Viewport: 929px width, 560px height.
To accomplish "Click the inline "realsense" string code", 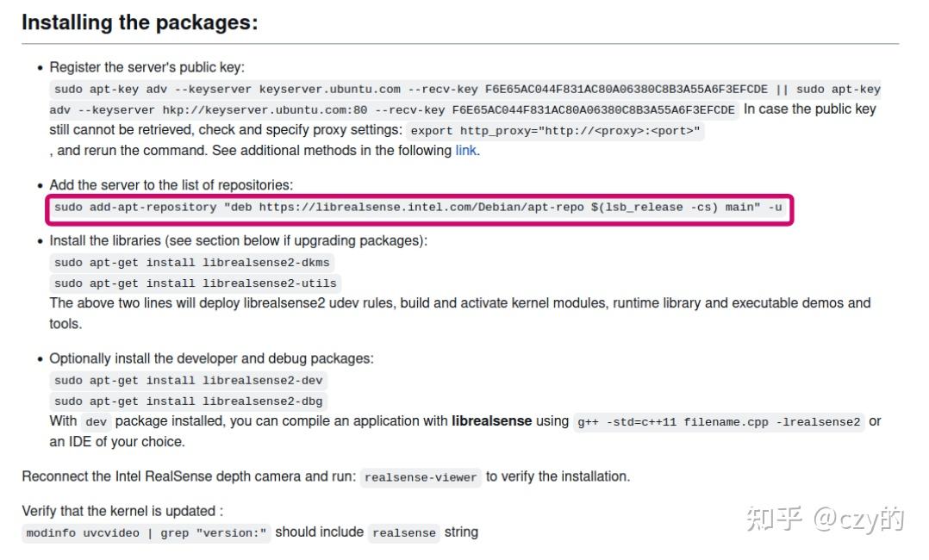I will point(404,532).
